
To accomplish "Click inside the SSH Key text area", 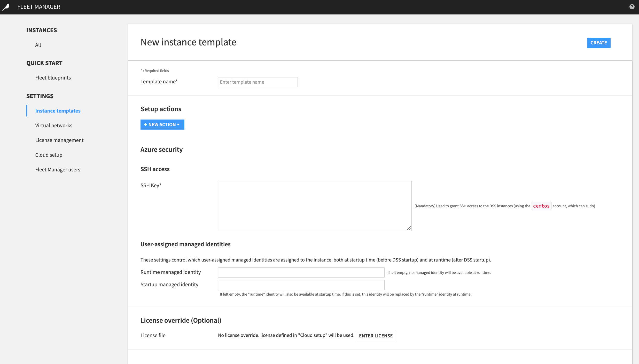I will point(315,205).
